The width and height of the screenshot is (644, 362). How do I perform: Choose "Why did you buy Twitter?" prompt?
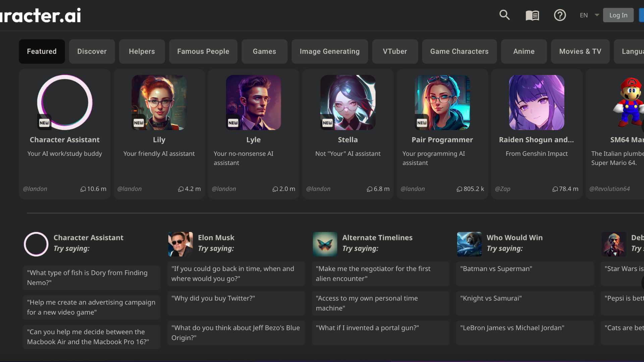pyautogui.click(x=213, y=298)
